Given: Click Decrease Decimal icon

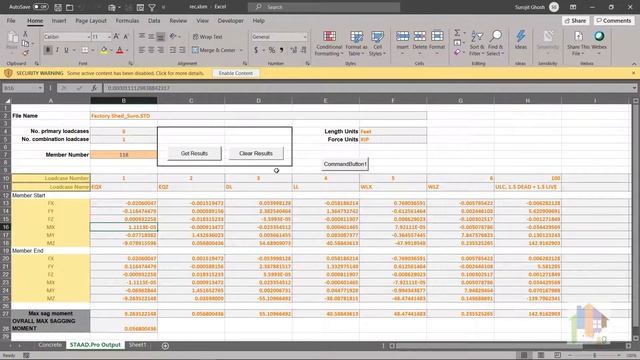Looking at the screenshot, I should pyautogui.click(x=303, y=50).
